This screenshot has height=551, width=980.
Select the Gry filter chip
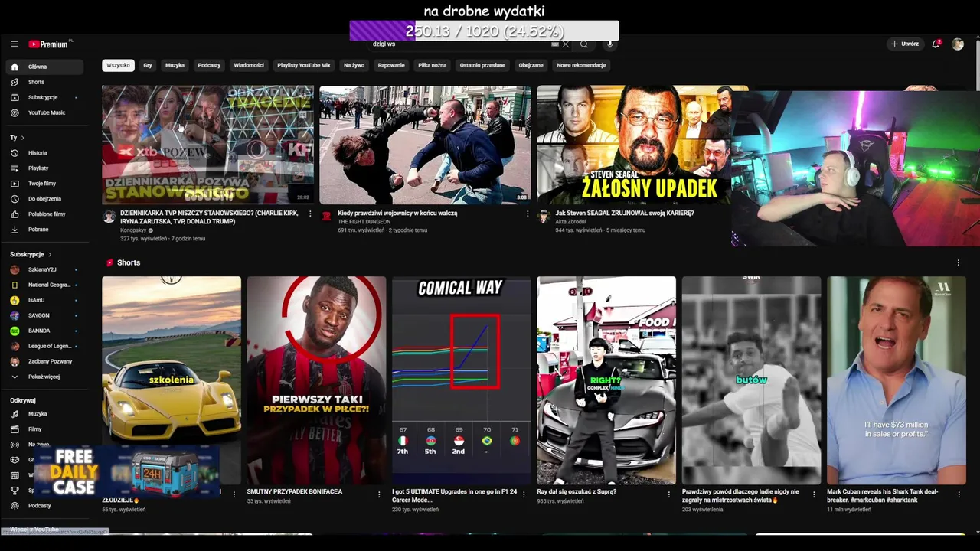coord(148,65)
